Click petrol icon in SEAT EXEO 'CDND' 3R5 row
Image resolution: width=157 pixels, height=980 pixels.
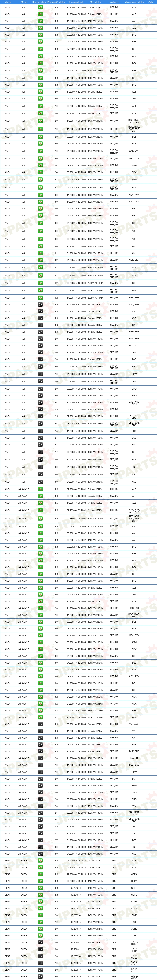coord(40,935)
